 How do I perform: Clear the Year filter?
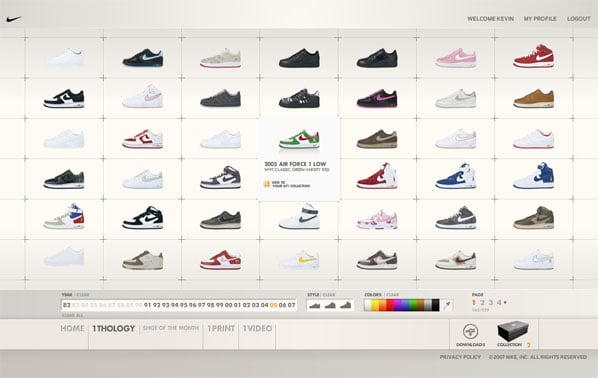[83, 295]
